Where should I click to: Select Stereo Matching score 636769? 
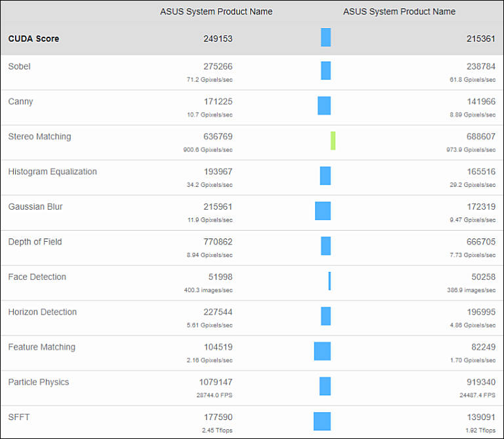[x=218, y=136]
